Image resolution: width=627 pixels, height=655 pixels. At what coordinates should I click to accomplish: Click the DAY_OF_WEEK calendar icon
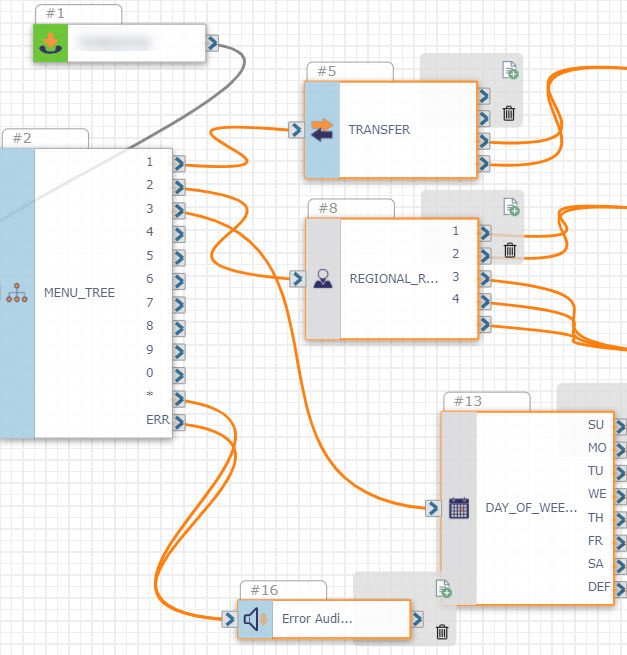click(x=459, y=508)
